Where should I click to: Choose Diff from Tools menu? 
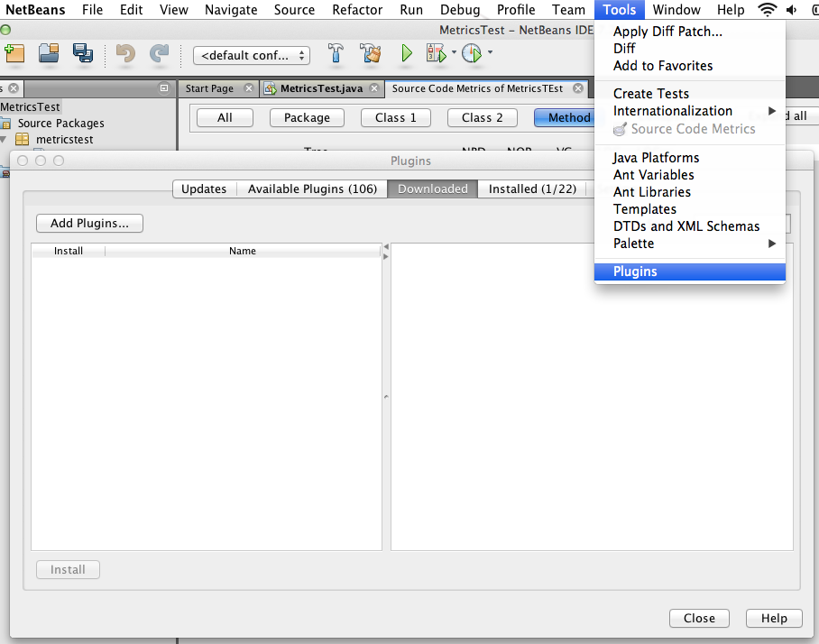[689, 49]
